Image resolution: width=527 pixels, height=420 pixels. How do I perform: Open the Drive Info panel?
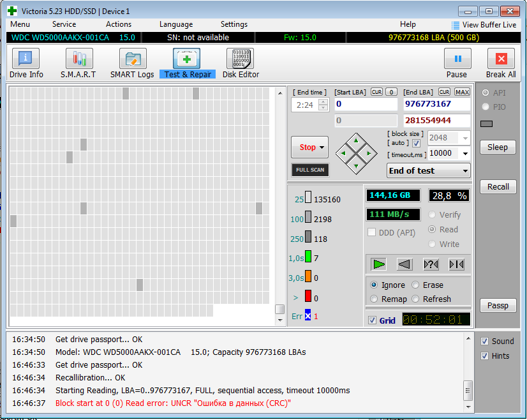coord(24,63)
